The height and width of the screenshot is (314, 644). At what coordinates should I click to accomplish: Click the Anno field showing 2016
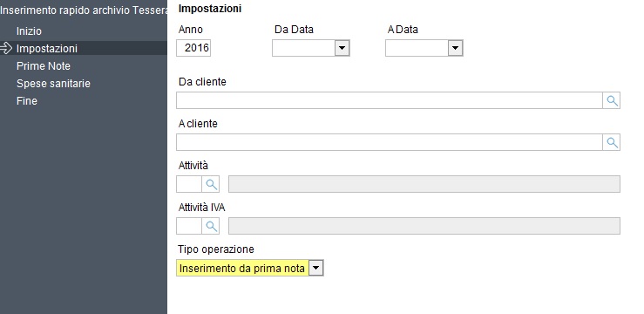pyautogui.click(x=193, y=49)
